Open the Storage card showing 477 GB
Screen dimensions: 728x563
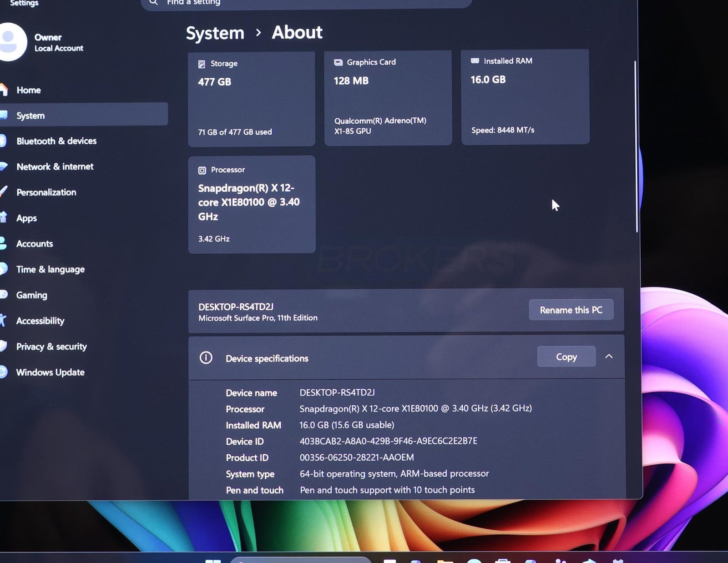(x=252, y=99)
